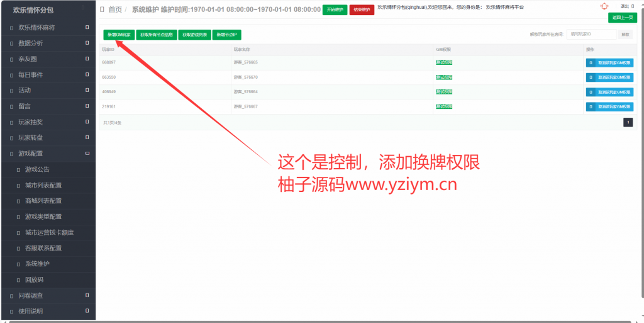644x323 pixels.
Task: Click the home icon before 首页 breadcrumb
Action: [103, 9]
